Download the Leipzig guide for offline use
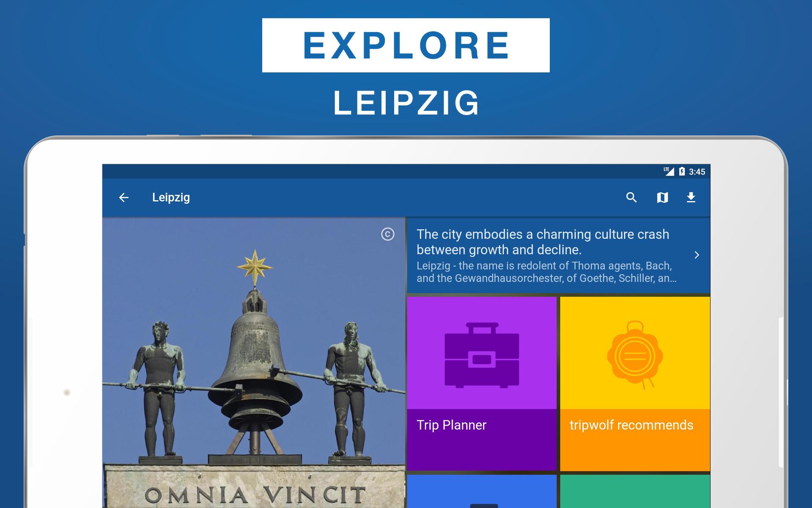Viewport: 812px width, 508px height. coord(691,197)
